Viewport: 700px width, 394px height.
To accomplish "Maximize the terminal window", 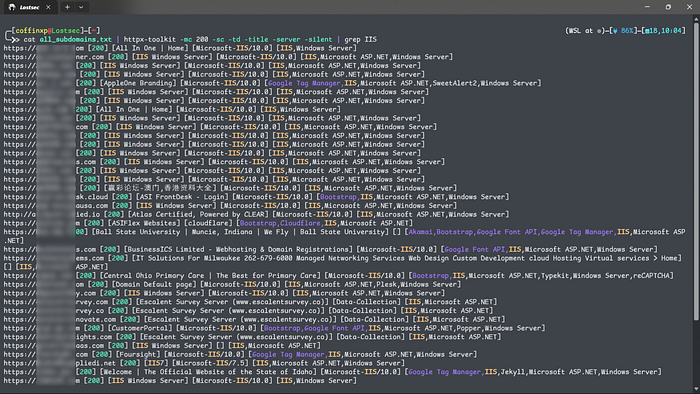I will coord(668,7).
